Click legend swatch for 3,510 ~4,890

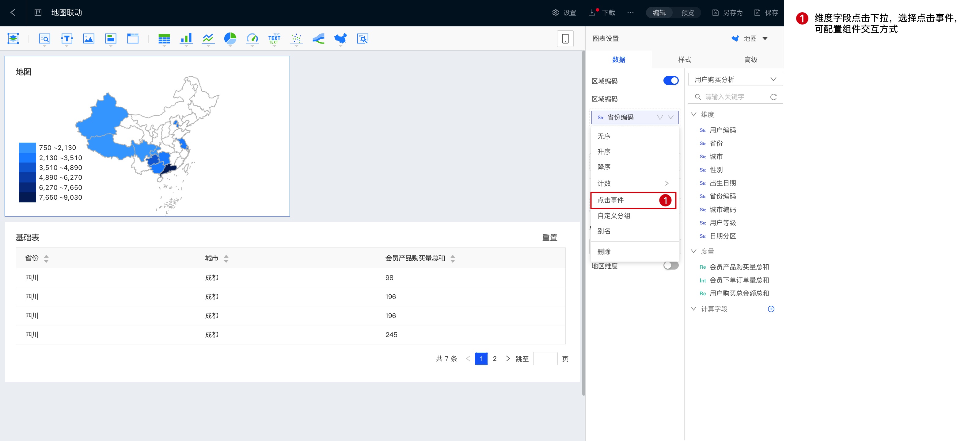coord(27,167)
